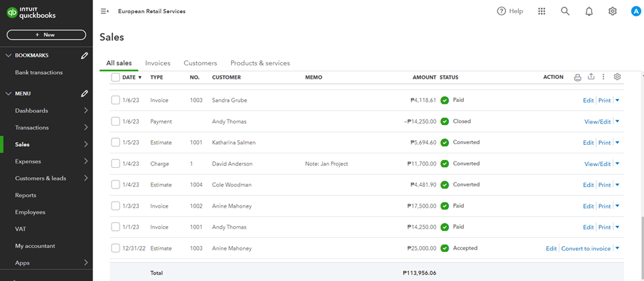The width and height of the screenshot is (644, 281).
Task: Print the sales list via printer icon
Action: click(577, 77)
